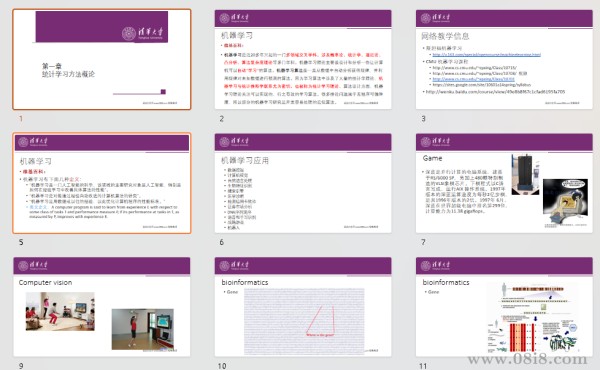Select slide 10 thumbnail with gene sequence text

[x=303, y=307]
